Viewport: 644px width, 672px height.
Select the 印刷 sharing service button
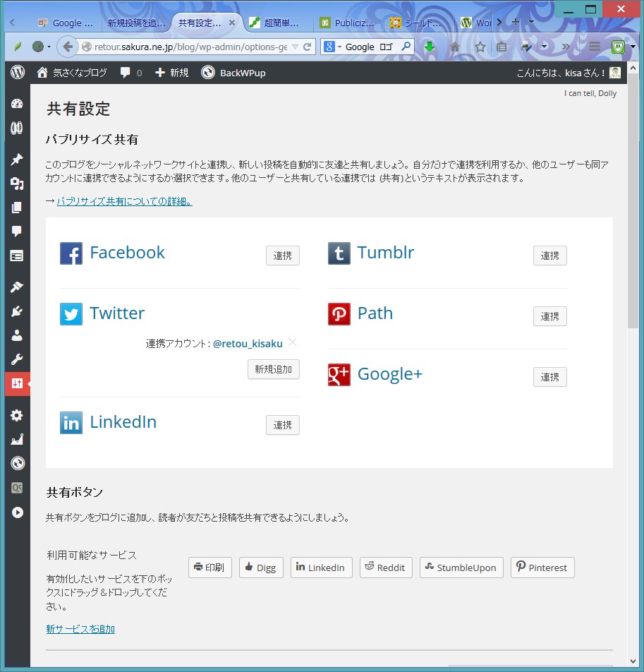pyautogui.click(x=209, y=568)
